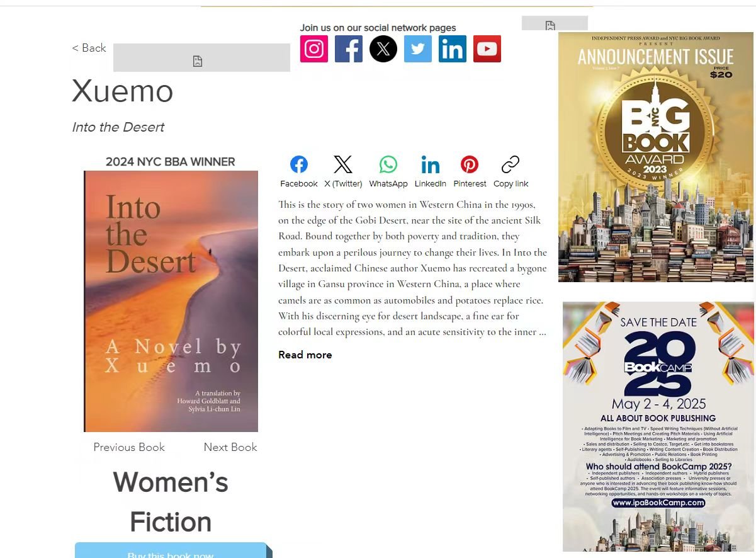Click the round black X social icon
This screenshot has width=756, height=558.
tap(383, 48)
